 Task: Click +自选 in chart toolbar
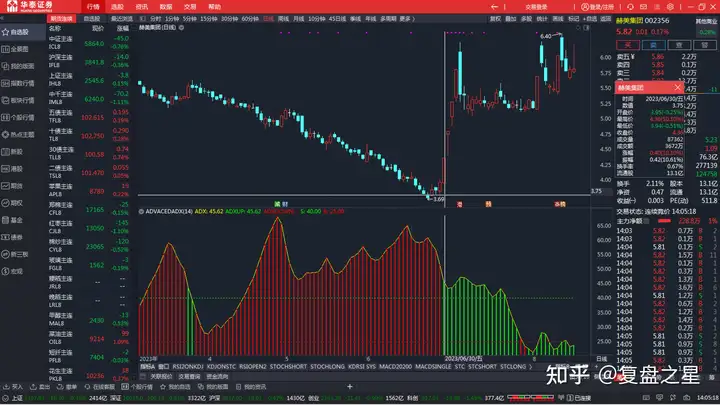(591, 19)
